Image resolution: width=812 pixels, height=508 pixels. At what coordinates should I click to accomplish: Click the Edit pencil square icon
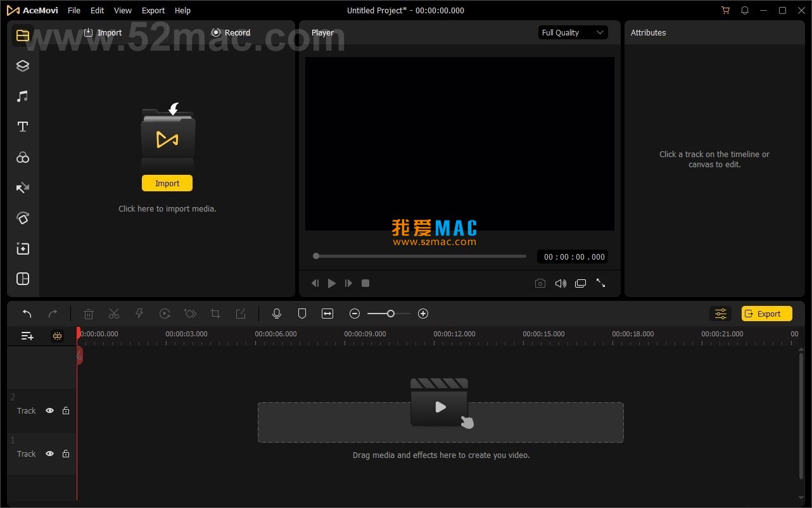click(241, 314)
